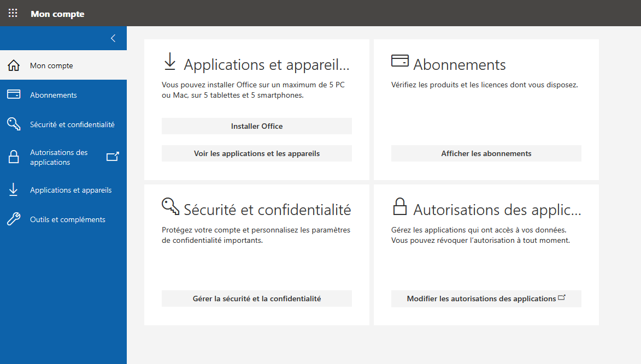Open Outils et compléments in sidebar
The width and height of the screenshot is (641, 364).
pos(68,219)
